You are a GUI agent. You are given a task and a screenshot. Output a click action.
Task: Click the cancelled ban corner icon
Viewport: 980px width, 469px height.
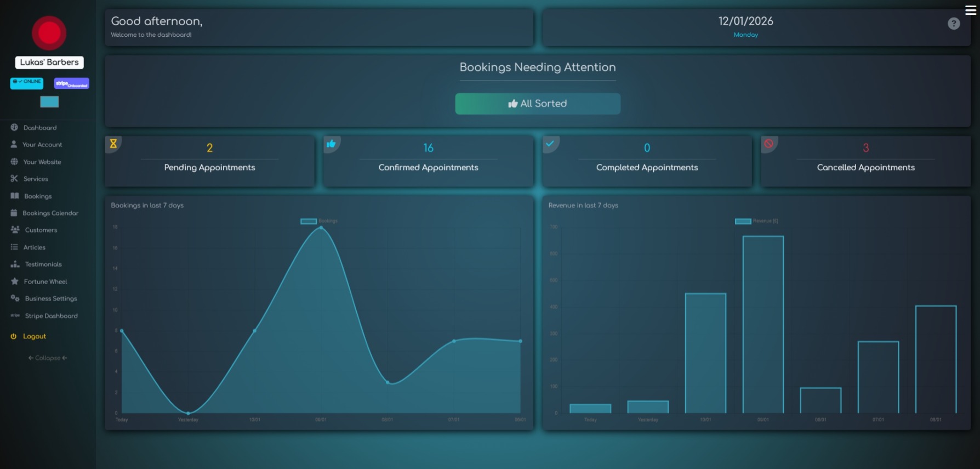tap(768, 144)
